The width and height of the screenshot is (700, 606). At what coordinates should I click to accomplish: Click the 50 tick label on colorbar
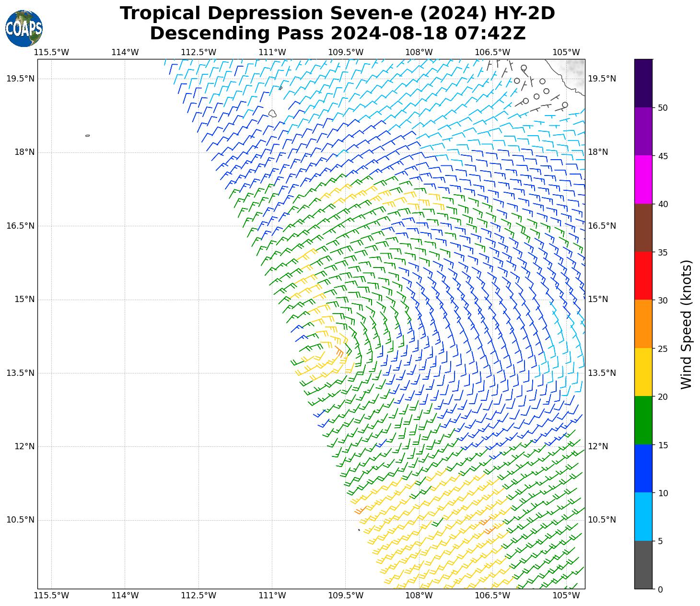point(663,108)
